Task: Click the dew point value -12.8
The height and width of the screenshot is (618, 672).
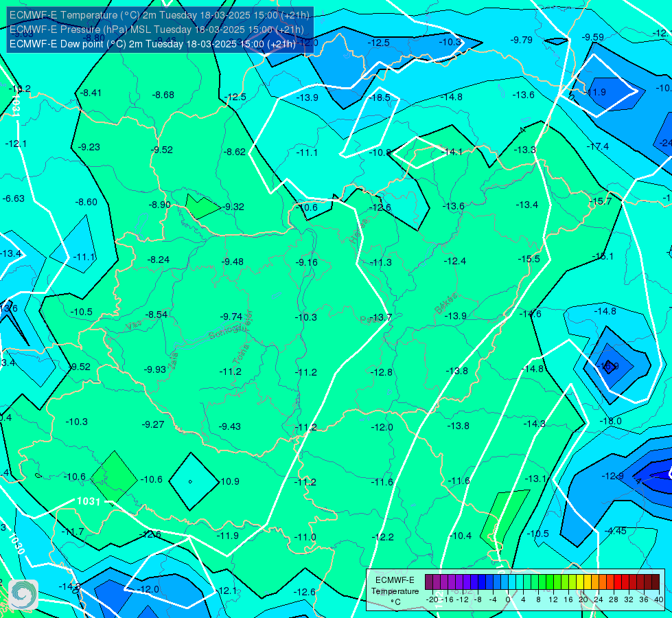Action: pyautogui.click(x=381, y=372)
